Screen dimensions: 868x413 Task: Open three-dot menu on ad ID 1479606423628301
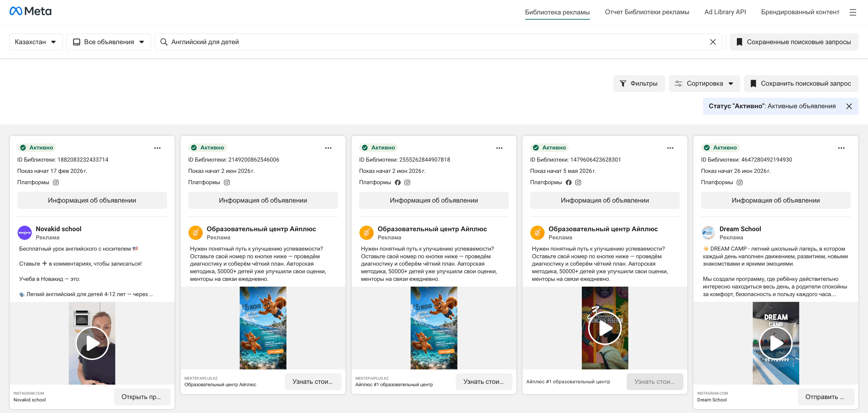tap(670, 148)
